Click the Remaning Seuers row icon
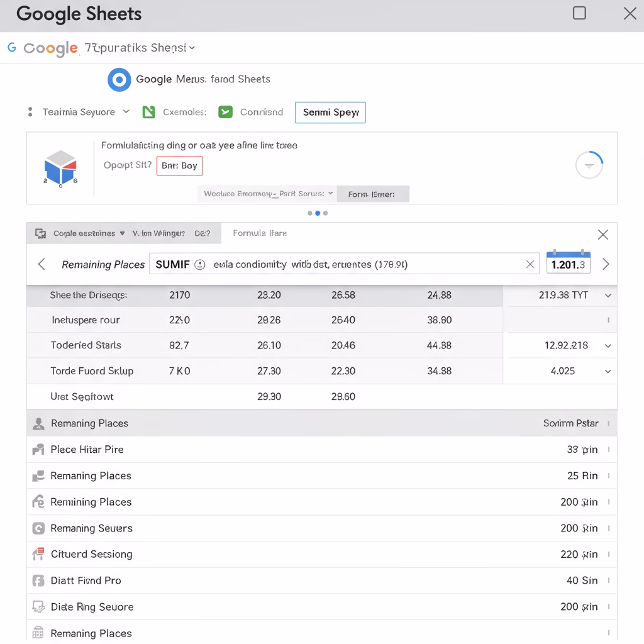The height and width of the screenshot is (644, 644). pyautogui.click(x=38, y=528)
